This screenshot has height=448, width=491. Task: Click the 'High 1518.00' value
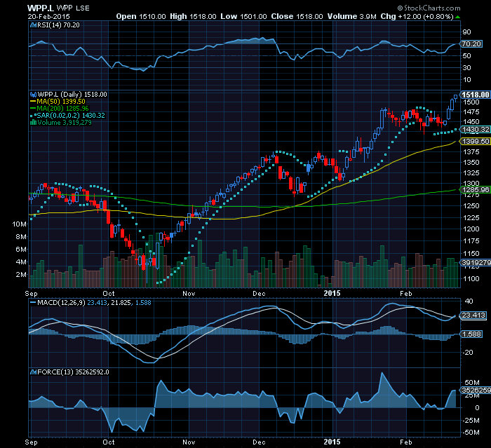[x=193, y=17]
